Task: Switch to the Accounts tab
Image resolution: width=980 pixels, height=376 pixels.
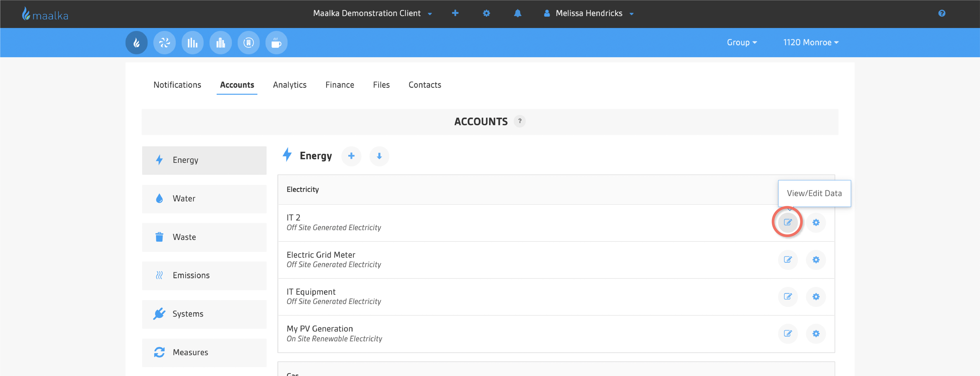Action: 237,85
